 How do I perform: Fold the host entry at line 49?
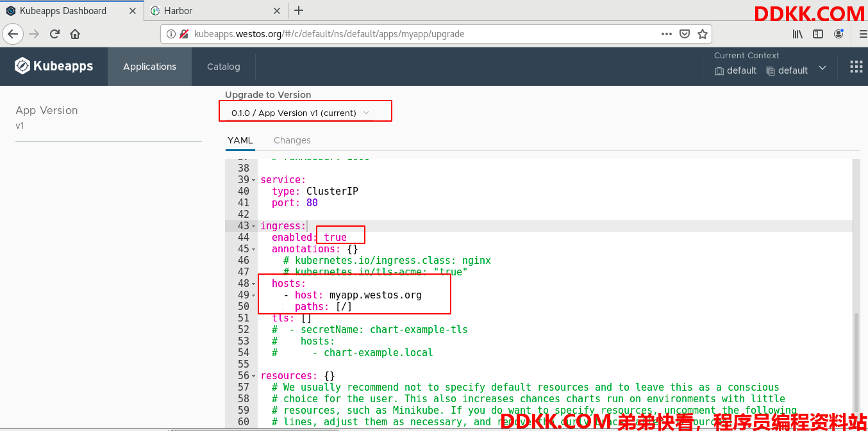click(254, 295)
